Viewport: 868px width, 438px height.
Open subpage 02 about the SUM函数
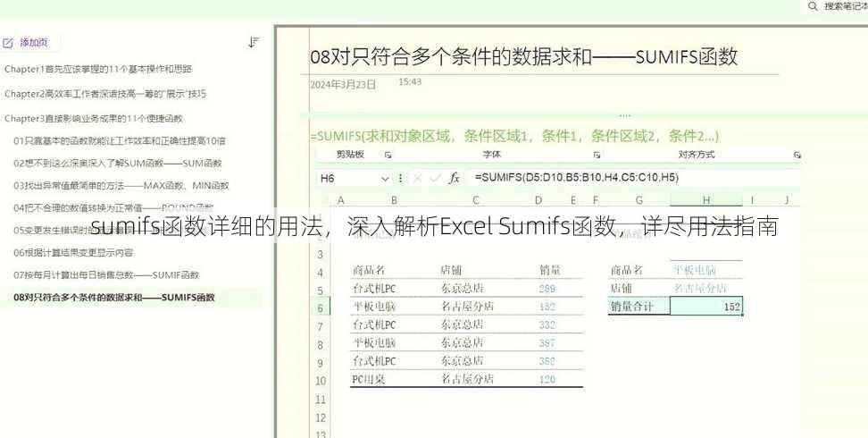pyautogui.click(x=117, y=163)
